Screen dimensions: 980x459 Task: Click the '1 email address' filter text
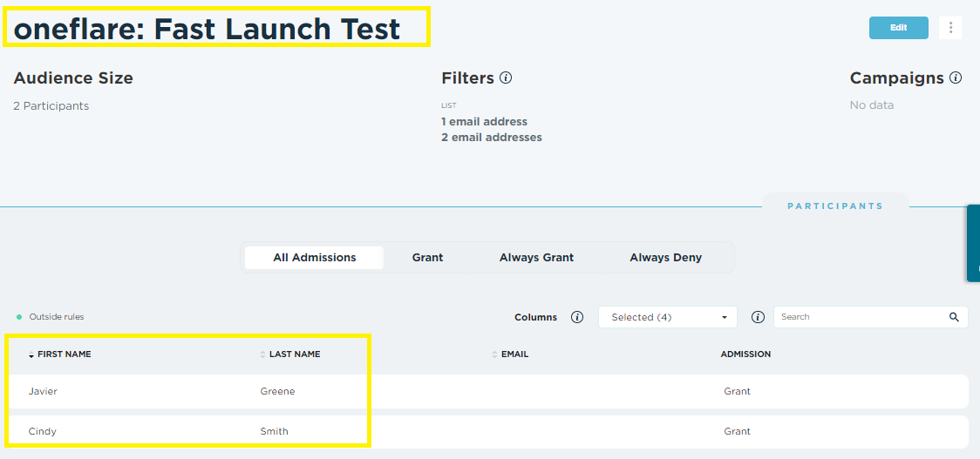coord(485,122)
